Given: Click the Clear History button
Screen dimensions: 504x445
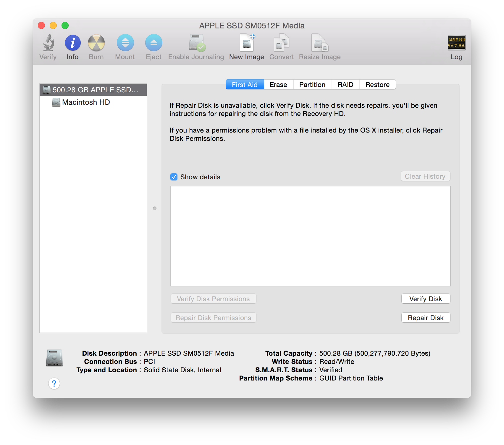Looking at the screenshot, I should pos(425,176).
